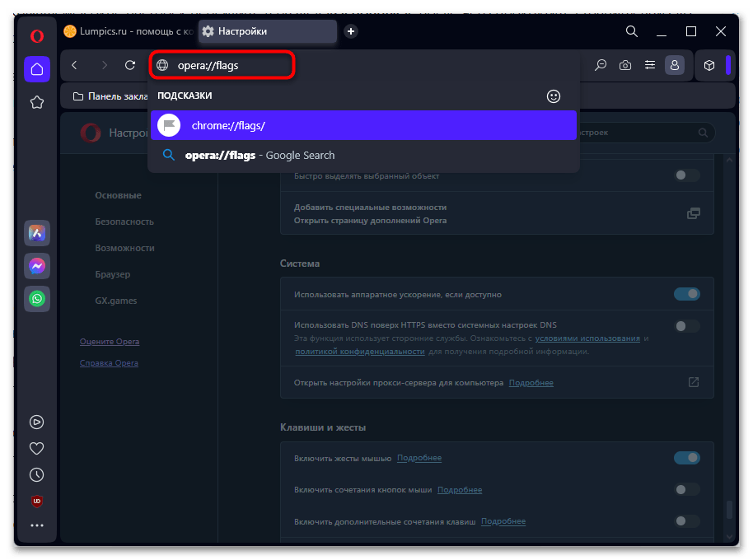Open bookmarks star in sidebar
Image resolution: width=753 pixels, height=560 pixels.
[37, 102]
